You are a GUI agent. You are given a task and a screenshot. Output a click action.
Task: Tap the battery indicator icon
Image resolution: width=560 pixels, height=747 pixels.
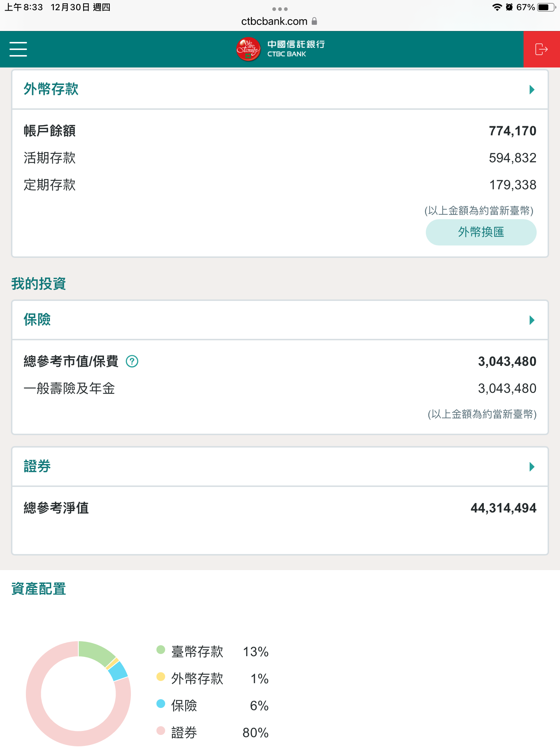546,7
